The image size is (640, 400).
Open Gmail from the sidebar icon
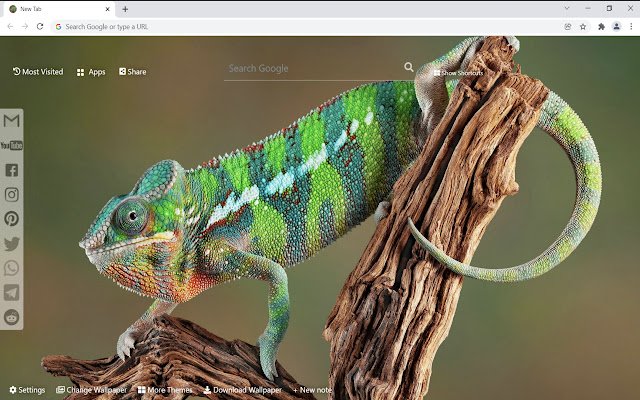point(11,121)
